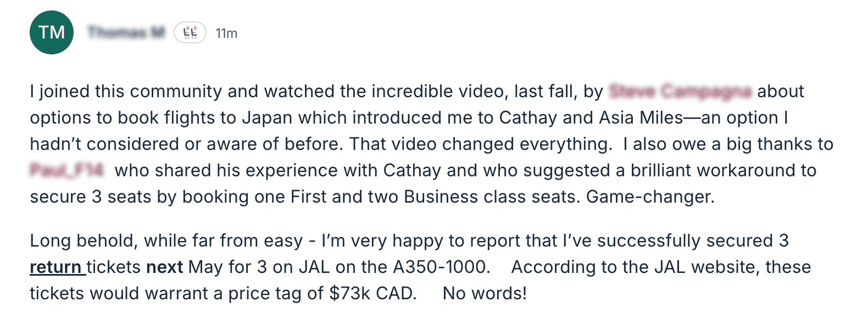Click the text "A350-1000"

tap(441, 267)
